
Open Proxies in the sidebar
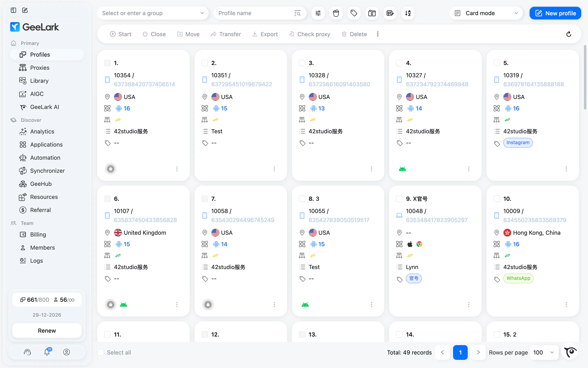click(47, 68)
